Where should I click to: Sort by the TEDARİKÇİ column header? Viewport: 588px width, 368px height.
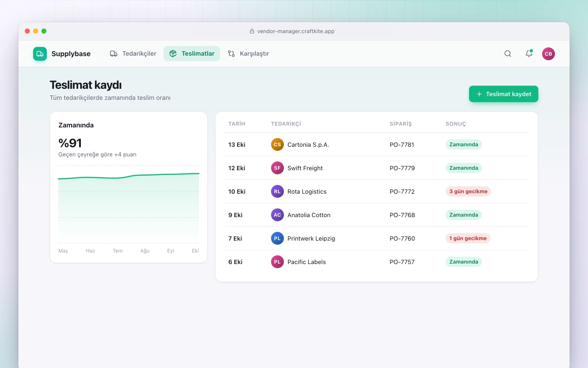(286, 124)
